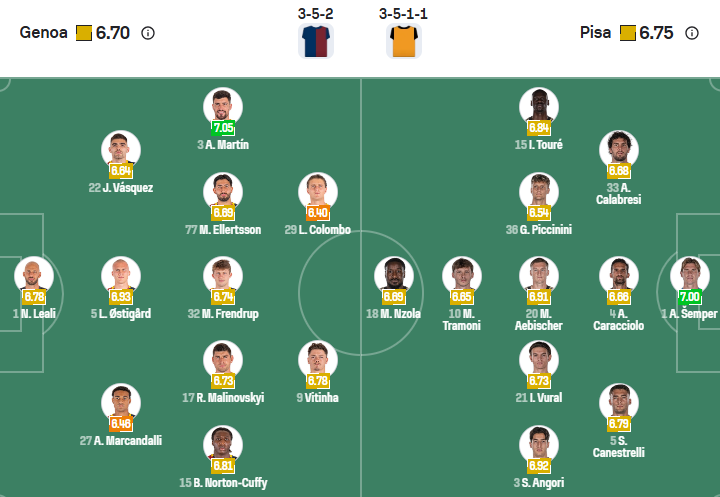Click the Genoa 6.70 team rating
The image size is (720, 497).
[x=112, y=33]
